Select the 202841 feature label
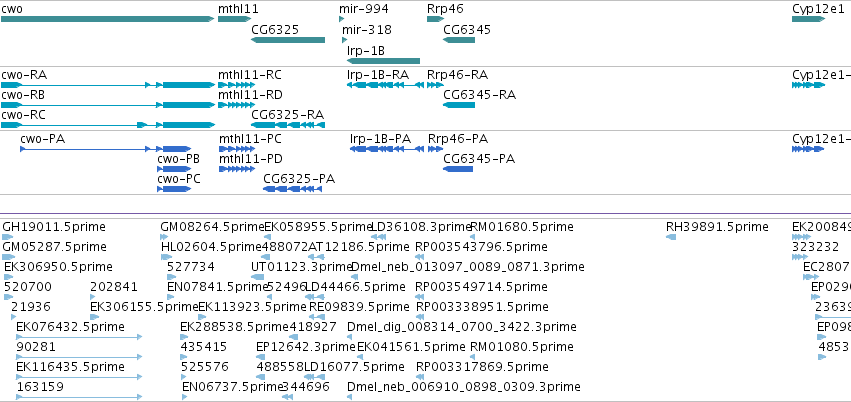The height and width of the screenshot is (402, 851). coord(114,287)
